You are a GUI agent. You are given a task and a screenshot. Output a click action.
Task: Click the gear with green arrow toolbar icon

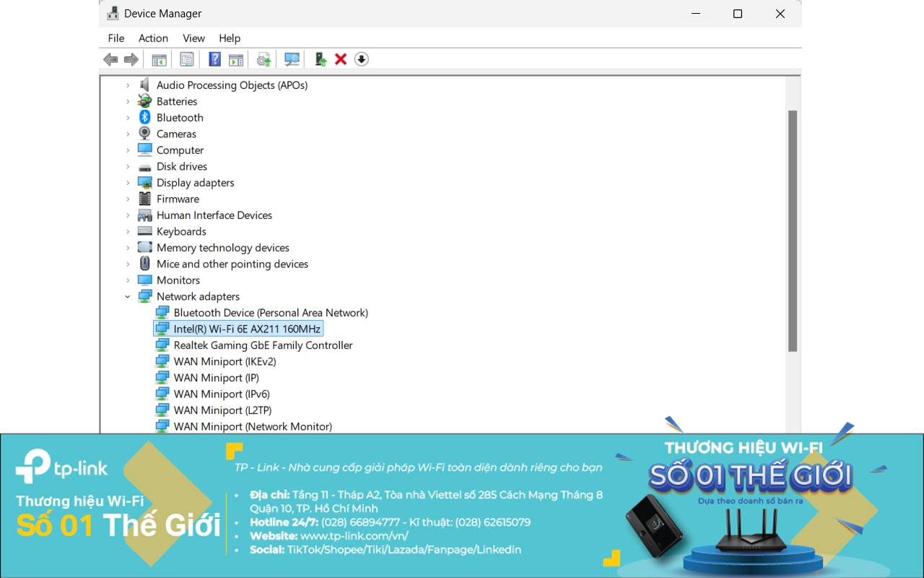tap(263, 59)
